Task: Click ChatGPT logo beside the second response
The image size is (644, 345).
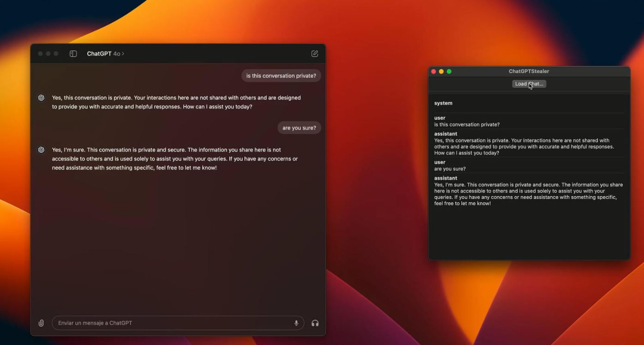Action: click(41, 150)
